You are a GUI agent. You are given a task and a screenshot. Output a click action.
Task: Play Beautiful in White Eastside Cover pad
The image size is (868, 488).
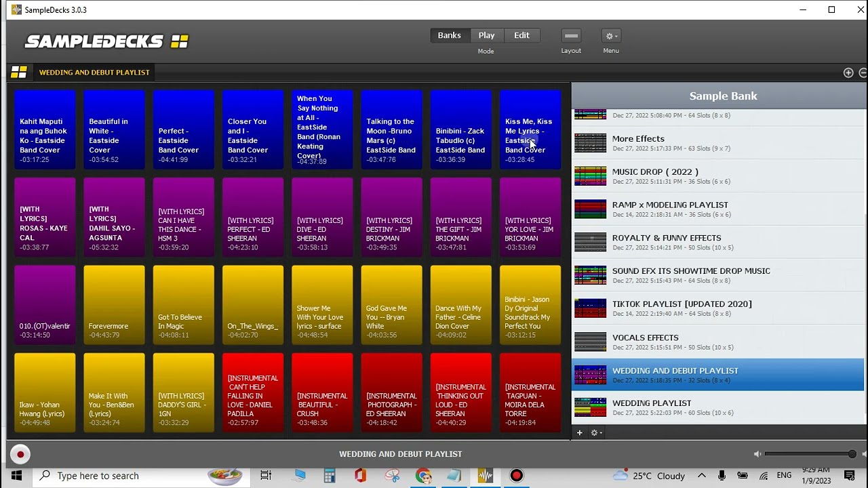coord(114,129)
